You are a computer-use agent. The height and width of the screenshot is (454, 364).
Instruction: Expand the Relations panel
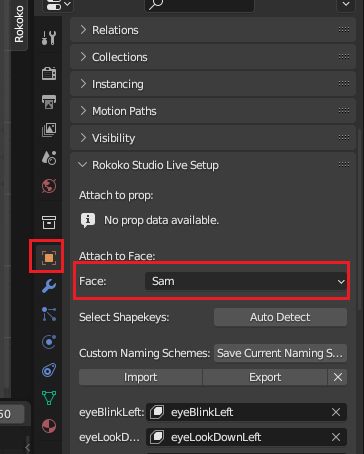coord(83,30)
